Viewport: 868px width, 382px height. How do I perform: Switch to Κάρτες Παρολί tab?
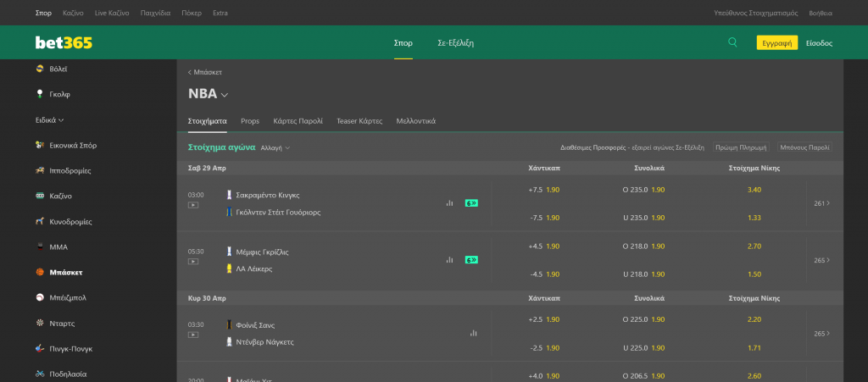coord(298,121)
